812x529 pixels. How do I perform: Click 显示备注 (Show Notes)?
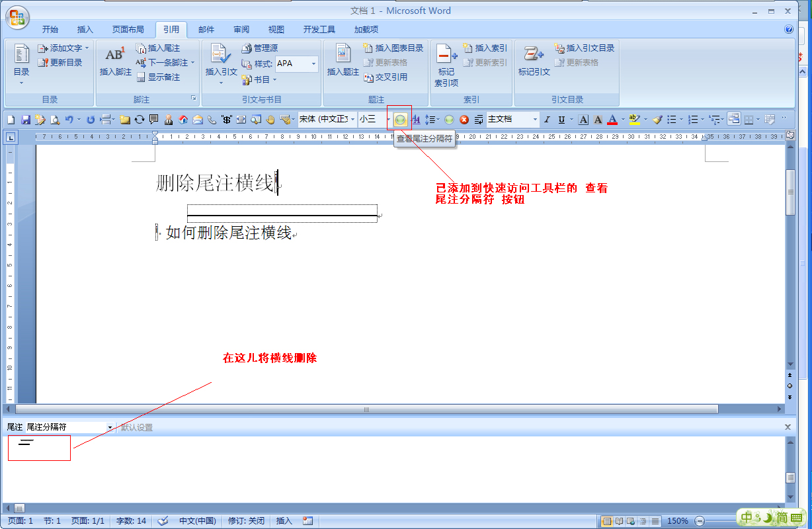[157, 77]
